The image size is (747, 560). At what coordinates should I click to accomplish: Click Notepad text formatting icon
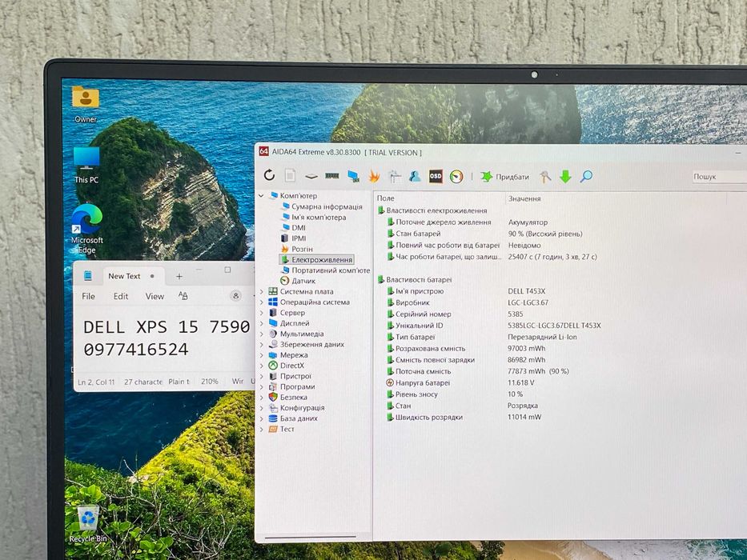click(183, 296)
